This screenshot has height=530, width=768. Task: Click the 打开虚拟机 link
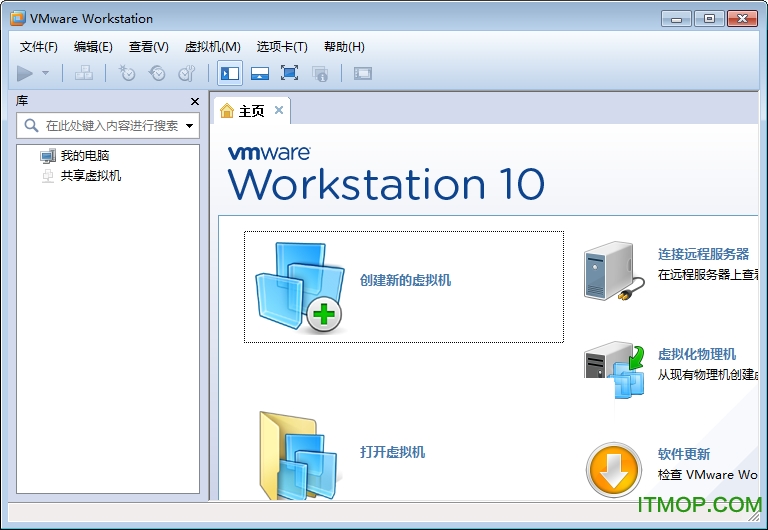392,452
